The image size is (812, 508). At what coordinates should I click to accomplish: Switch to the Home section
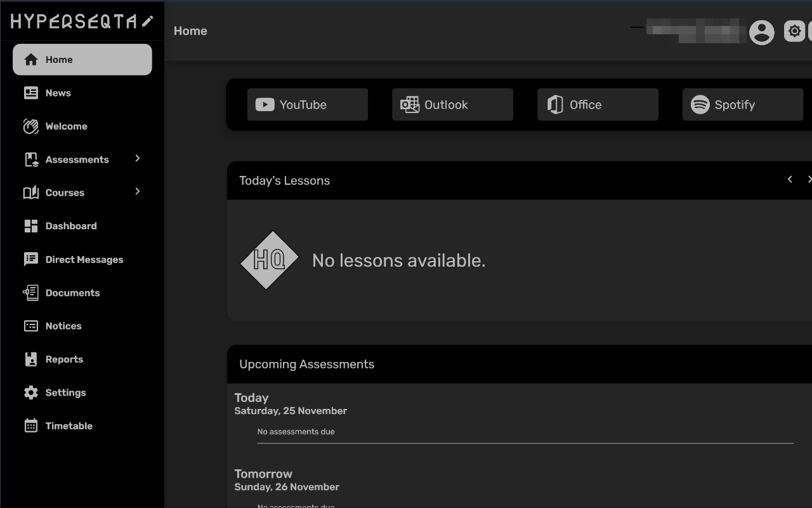58,59
